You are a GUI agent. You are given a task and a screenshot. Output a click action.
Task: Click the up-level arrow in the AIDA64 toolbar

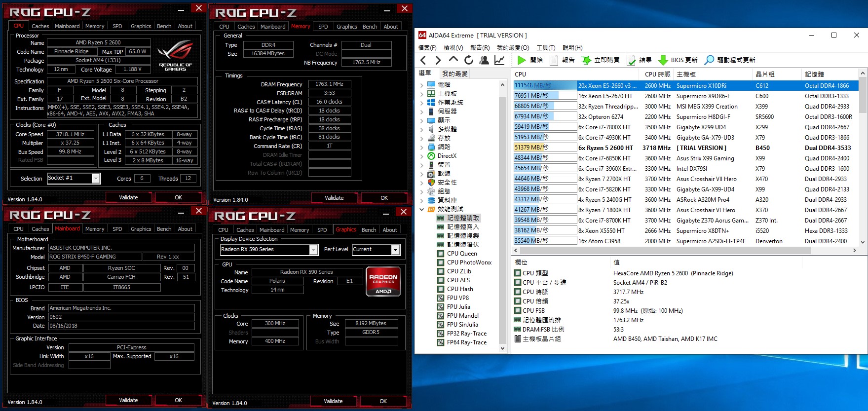click(453, 60)
